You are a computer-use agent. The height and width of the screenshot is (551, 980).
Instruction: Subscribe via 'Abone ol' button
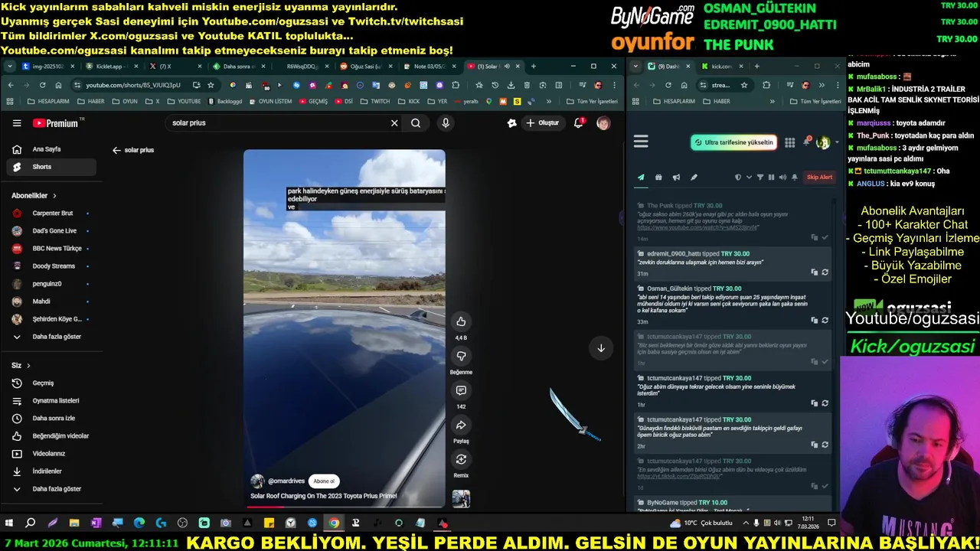coord(324,481)
